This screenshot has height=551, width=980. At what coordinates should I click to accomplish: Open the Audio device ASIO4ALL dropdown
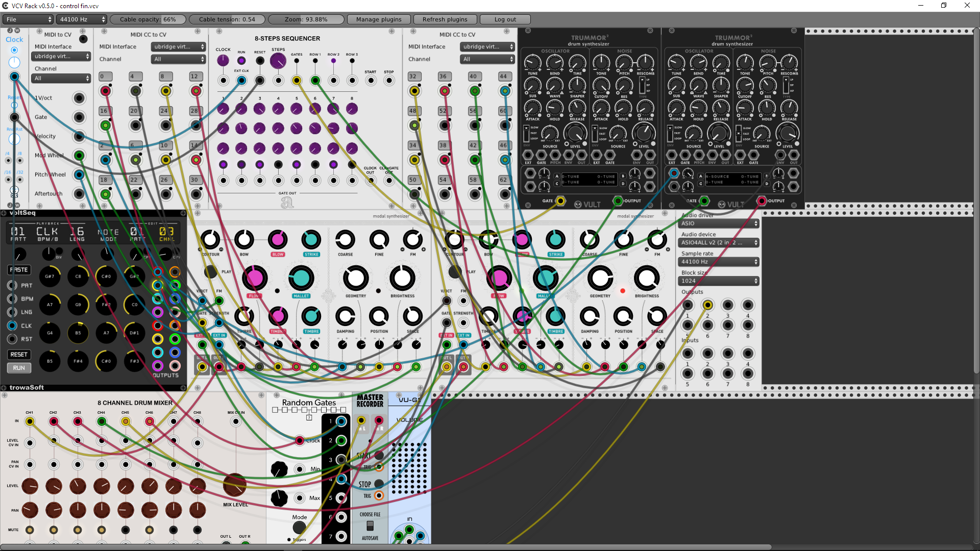(x=718, y=243)
